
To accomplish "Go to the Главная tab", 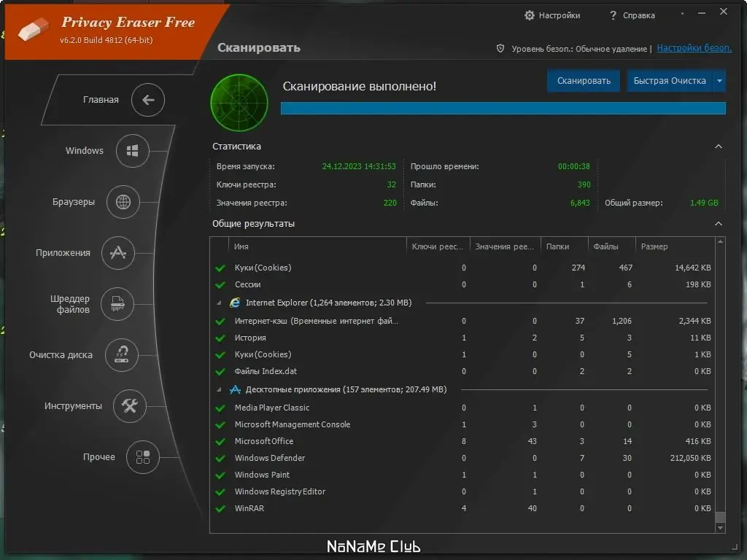I will coord(101,100).
